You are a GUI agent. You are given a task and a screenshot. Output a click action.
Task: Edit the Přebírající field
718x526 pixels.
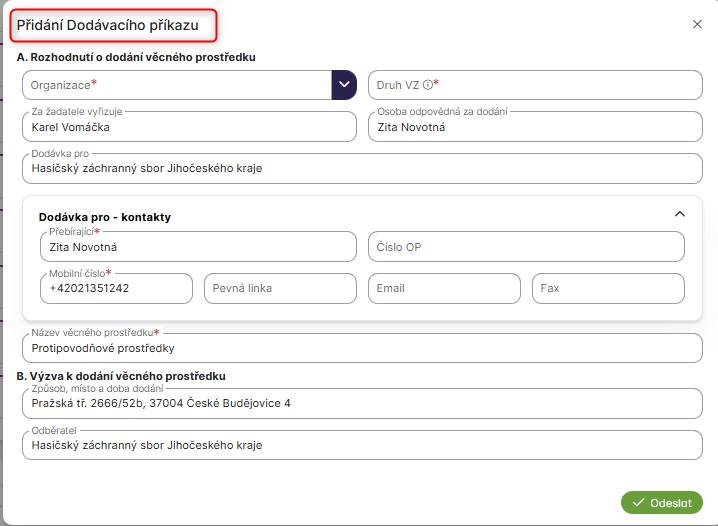pos(198,247)
